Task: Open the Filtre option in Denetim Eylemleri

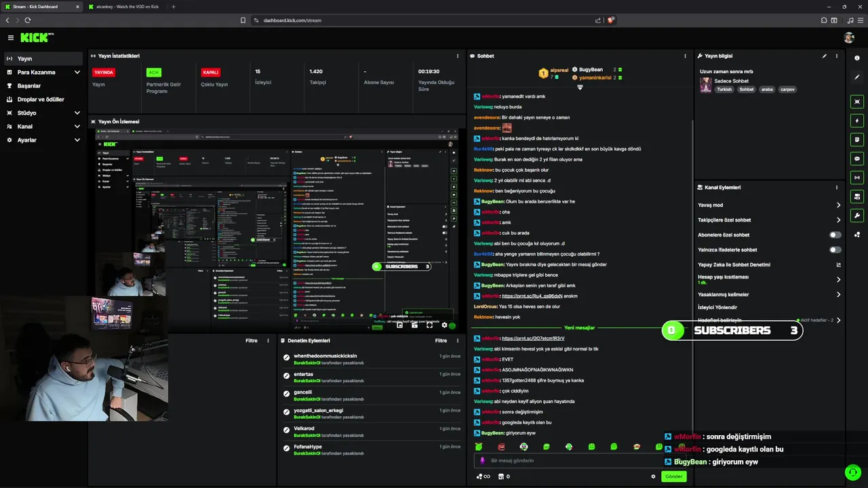Action: click(x=441, y=341)
